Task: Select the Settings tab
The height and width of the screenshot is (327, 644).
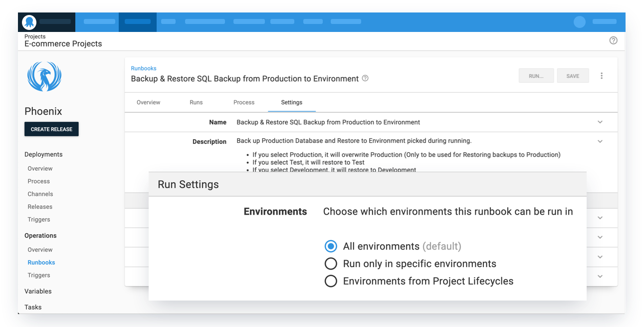Action: point(292,102)
